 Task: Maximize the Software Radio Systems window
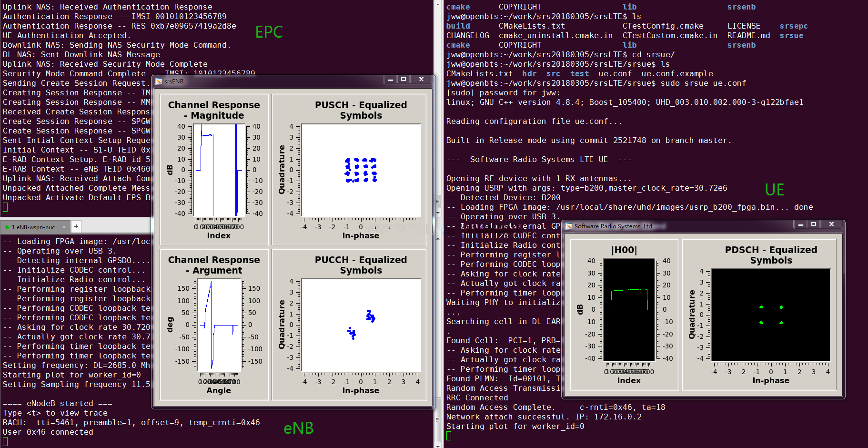814,224
